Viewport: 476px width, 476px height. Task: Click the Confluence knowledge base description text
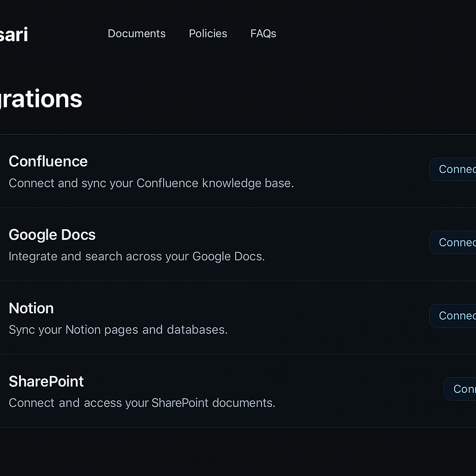point(151,183)
